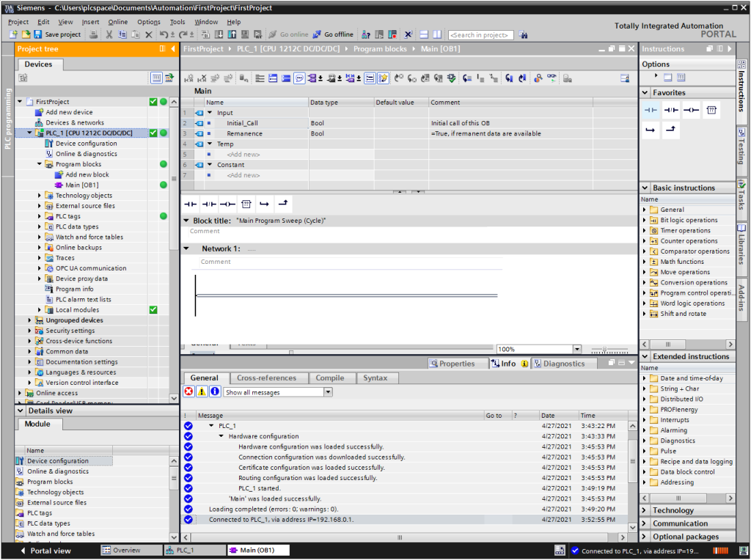This screenshot has height=560, width=751.
Task: Select the normally closed contact in Favorites
Action: (x=670, y=110)
